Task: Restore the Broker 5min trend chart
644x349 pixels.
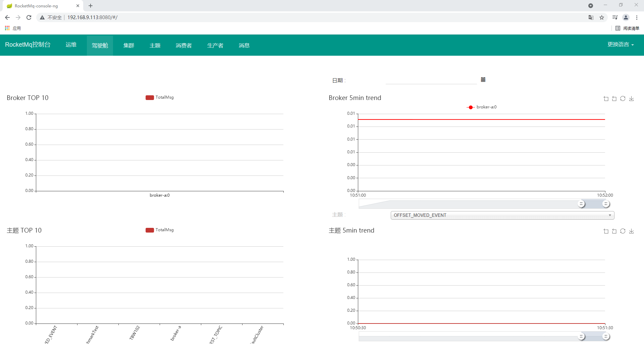Action: pyautogui.click(x=623, y=99)
